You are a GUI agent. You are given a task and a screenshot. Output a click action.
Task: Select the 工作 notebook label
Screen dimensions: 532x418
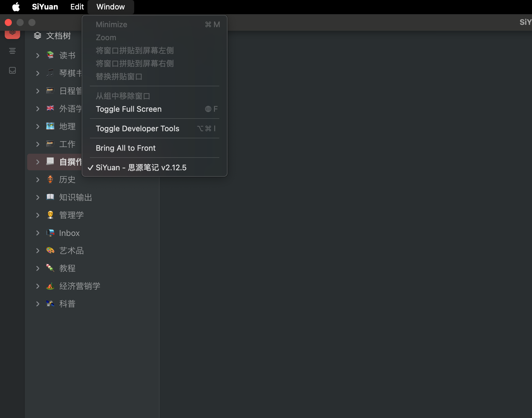(67, 144)
